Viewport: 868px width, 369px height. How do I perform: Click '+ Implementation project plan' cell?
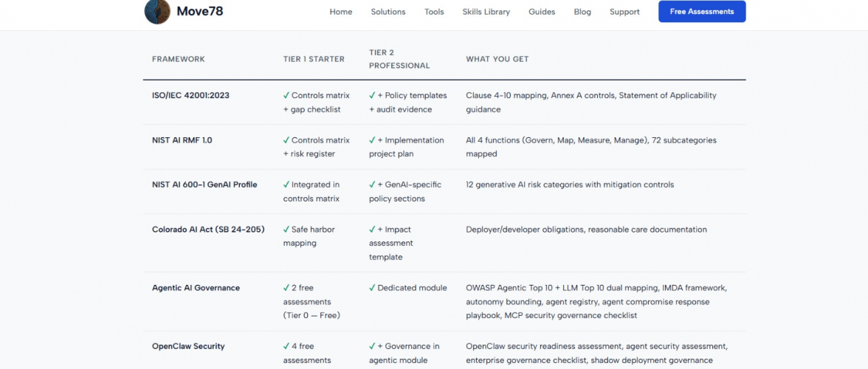pyautogui.click(x=407, y=147)
